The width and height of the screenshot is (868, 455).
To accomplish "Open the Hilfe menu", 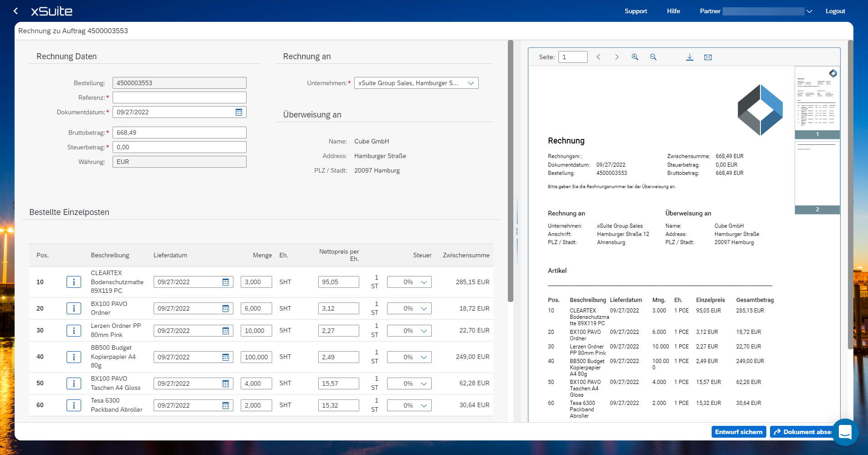I will click(673, 11).
